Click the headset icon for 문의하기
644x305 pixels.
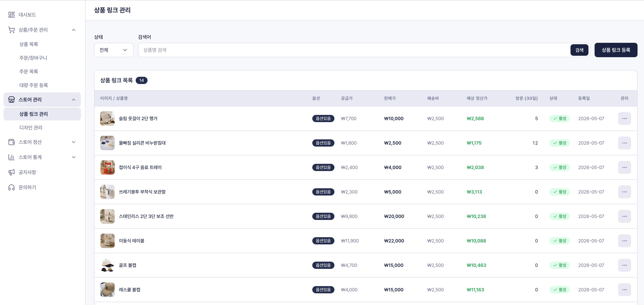tap(11, 187)
